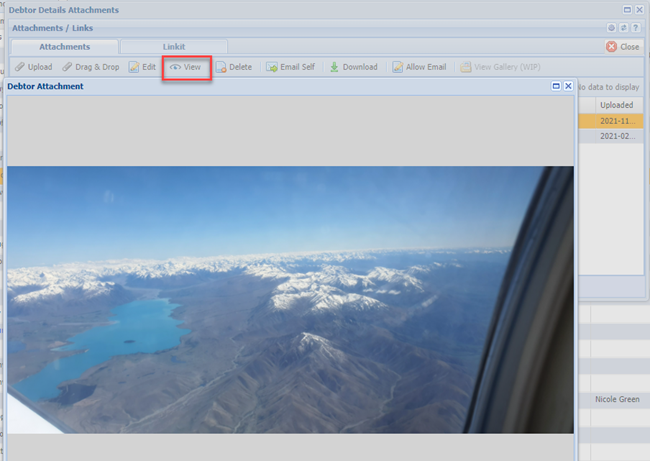Select the row uploaded 2021-02
The height and width of the screenshot is (461, 650).
615,137
